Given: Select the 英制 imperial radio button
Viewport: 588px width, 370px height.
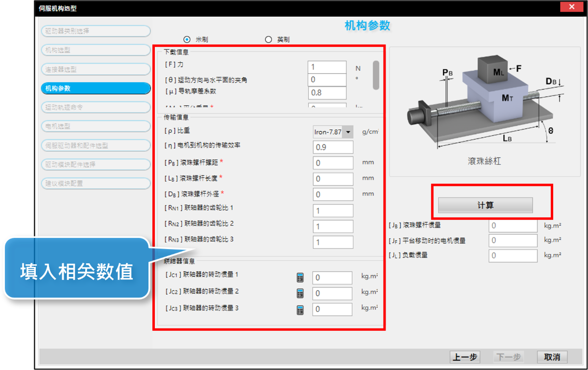Looking at the screenshot, I should [268, 40].
